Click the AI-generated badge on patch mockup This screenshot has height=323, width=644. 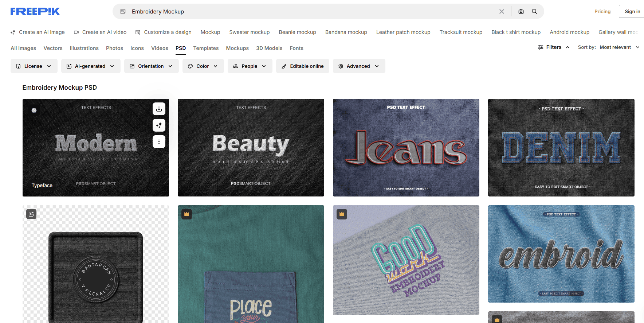point(31,214)
